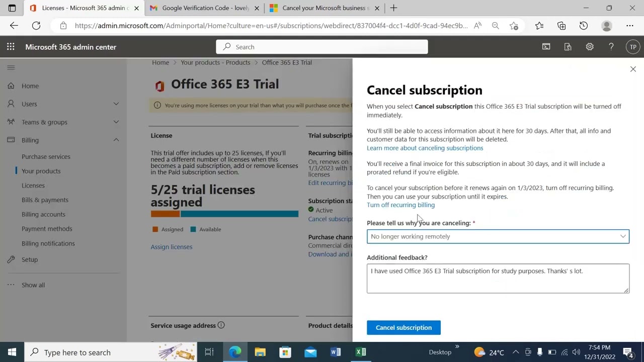Open Microsoft Edge from the taskbar
Image resolution: width=644 pixels, height=362 pixels.
pos(235,352)
